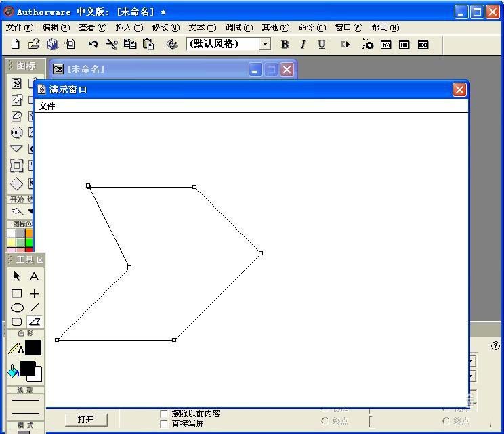Click the help question mark button
The height and width of the screenshot is (434, 504).
(x=495, y=346)
